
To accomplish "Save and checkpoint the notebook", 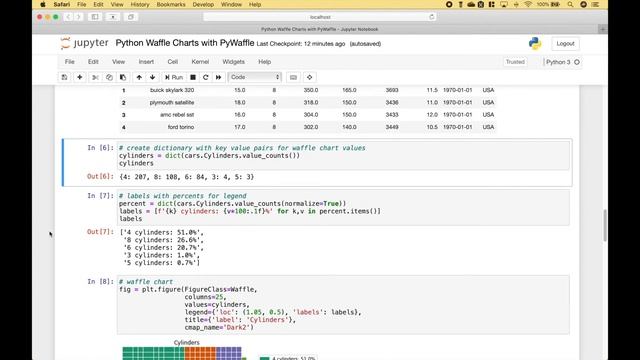I will coord(64,77).
